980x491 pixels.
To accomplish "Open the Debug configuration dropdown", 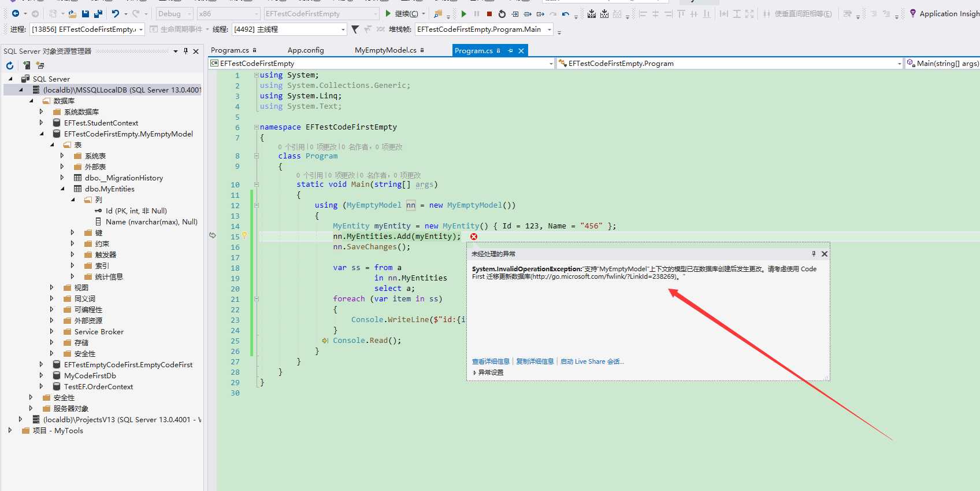I will 175,14.
